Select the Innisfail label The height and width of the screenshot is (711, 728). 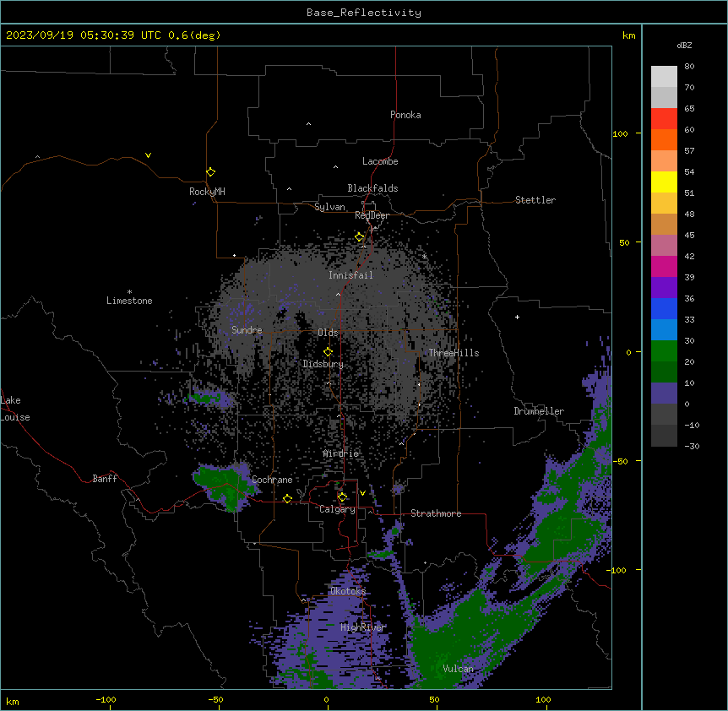[350, 275]
